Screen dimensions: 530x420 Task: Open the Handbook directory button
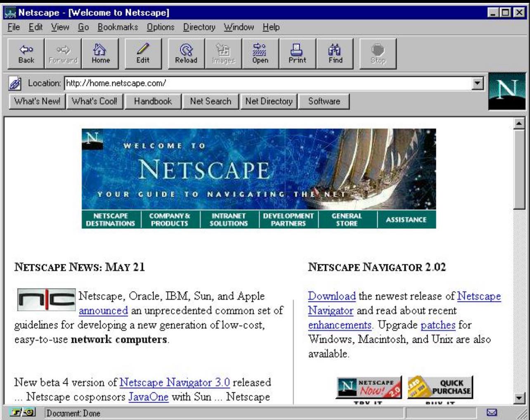(x=153, y=101)
